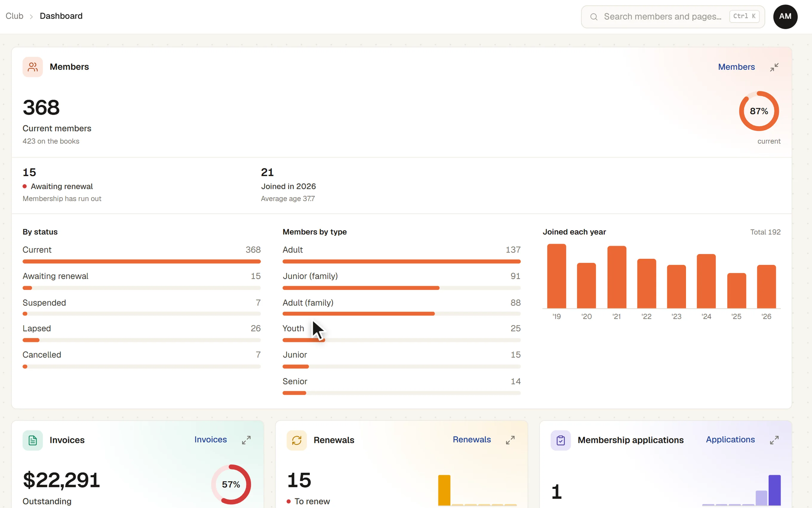Click the 423 on the books text
Image resolution: width=812 pixels, height=508 pixels.
51,141
